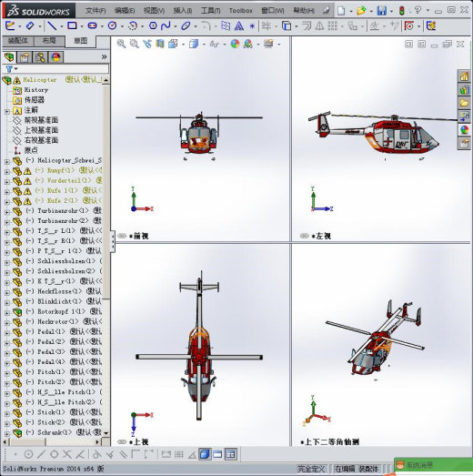473x476 pixels.
Task: Toggle the single view layout button
Action: [x=205, y=454]
